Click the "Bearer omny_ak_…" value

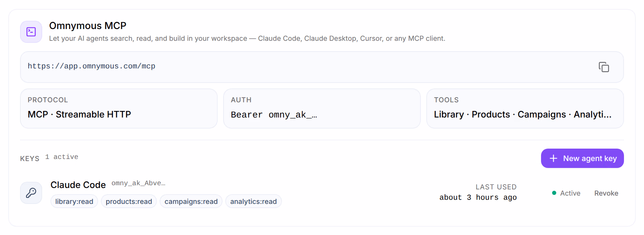(274, 115)
